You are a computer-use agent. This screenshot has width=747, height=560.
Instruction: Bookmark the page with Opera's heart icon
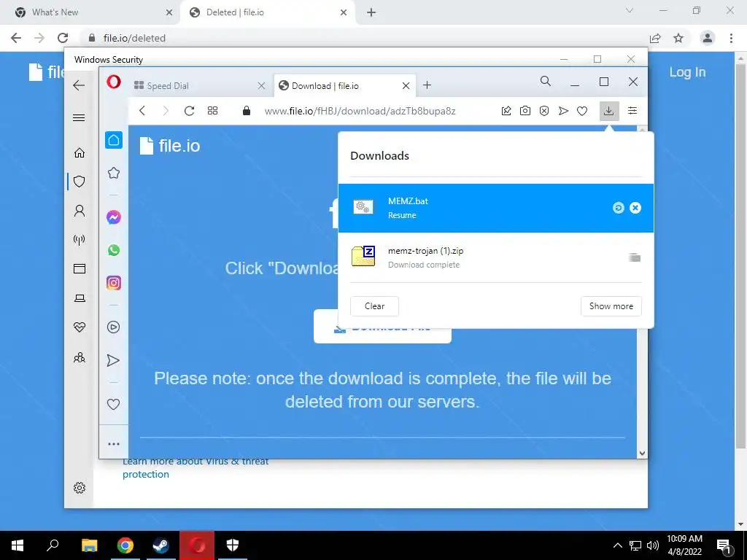582,111
